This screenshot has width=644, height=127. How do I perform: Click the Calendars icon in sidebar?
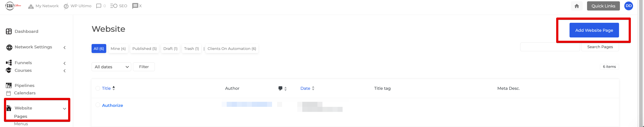(x=9, y=93)
